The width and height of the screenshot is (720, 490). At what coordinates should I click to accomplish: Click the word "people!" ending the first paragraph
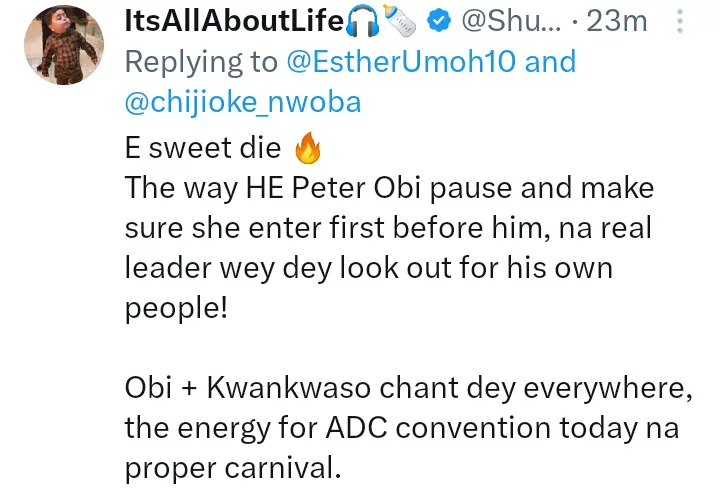[x=176, y=307]
